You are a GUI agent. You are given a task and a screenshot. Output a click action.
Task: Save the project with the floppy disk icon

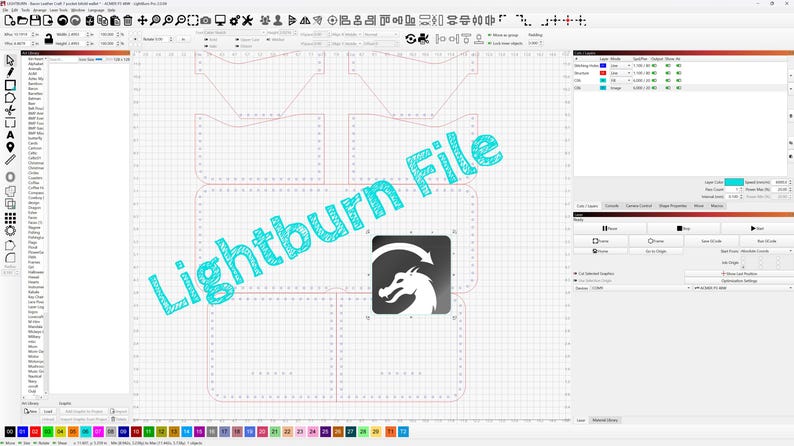pyautogui.click(x=35, y=20)
